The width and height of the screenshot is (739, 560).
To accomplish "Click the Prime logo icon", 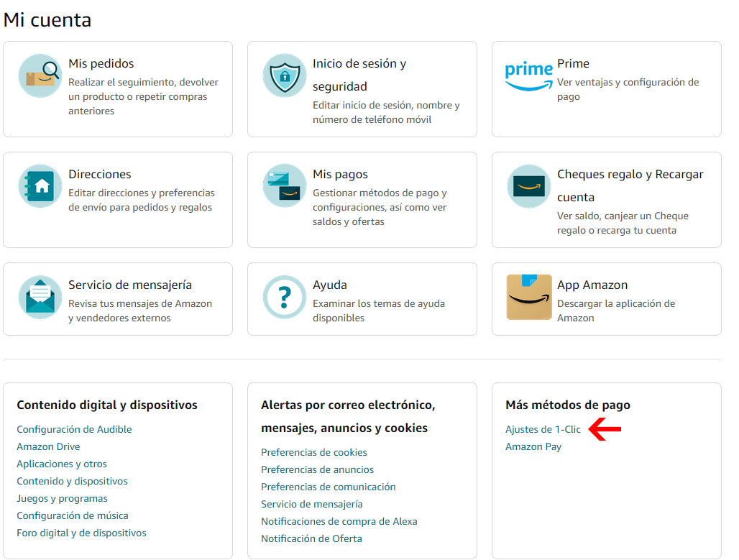I will pyautogui.click(x=529, y=76).
